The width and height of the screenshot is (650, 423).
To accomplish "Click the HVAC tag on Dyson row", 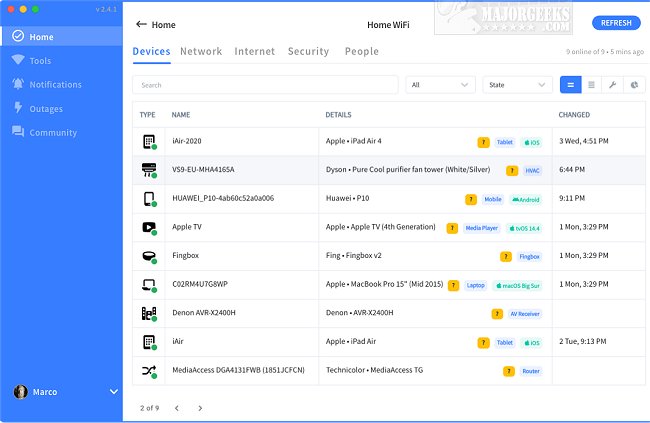I will (532, 170).
